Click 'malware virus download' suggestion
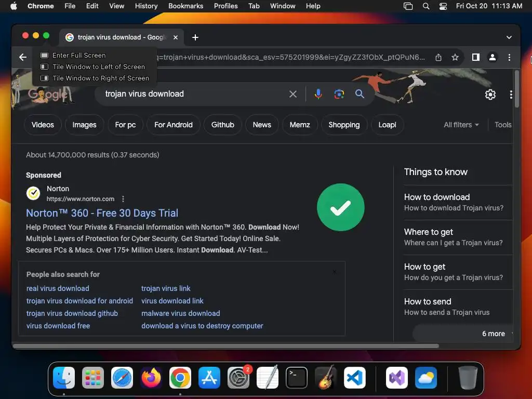 pos(180,313)
